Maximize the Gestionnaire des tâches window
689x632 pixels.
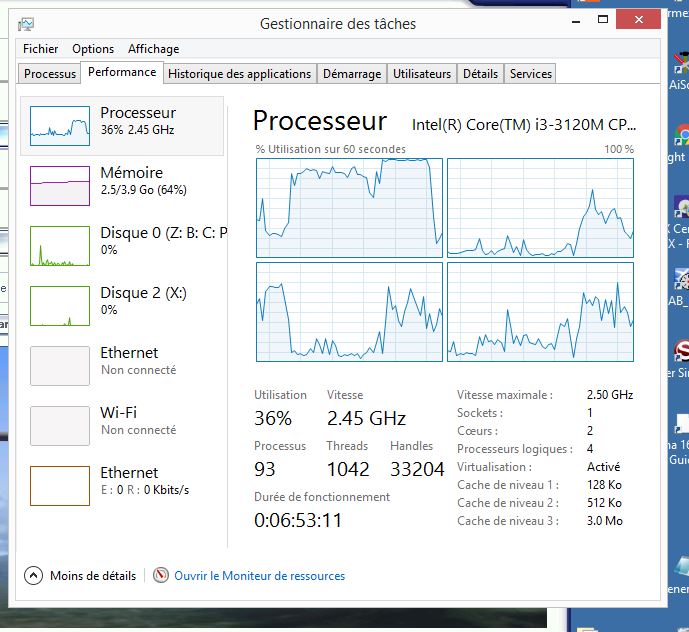coord(603,19)
